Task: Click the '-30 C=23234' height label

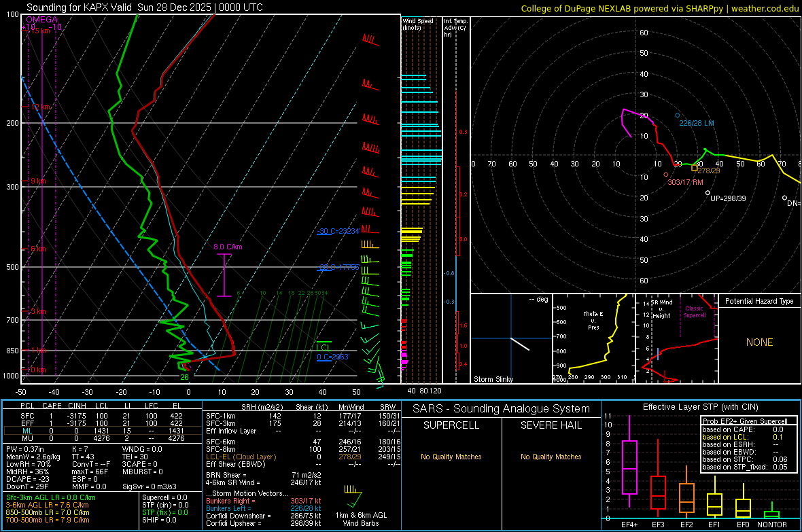Action: (338, 231)
